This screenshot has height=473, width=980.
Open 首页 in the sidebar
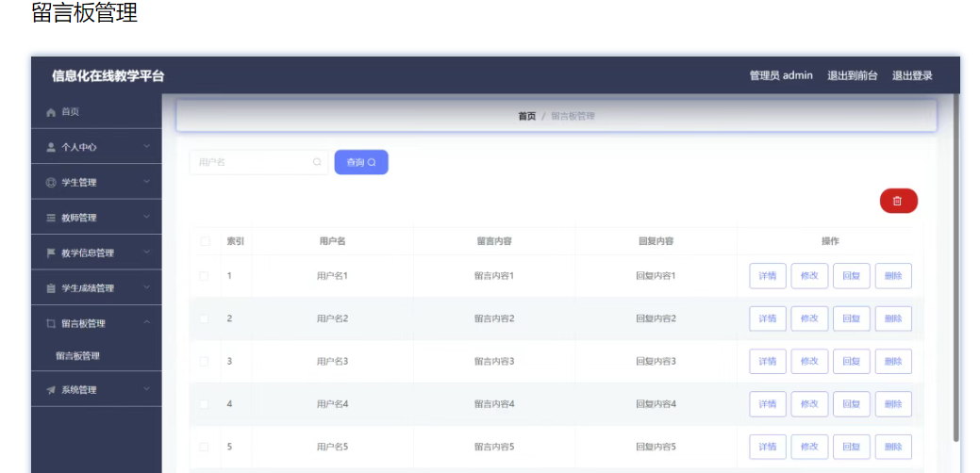[x=96, y=112]
